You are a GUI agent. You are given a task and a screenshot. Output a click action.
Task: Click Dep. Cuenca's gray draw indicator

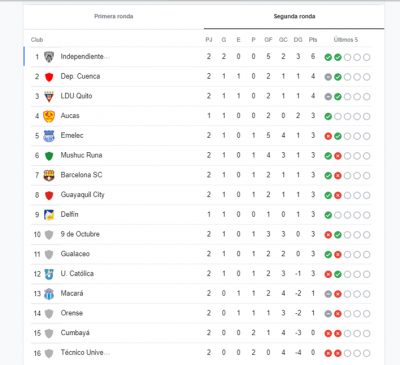[328, 77]
